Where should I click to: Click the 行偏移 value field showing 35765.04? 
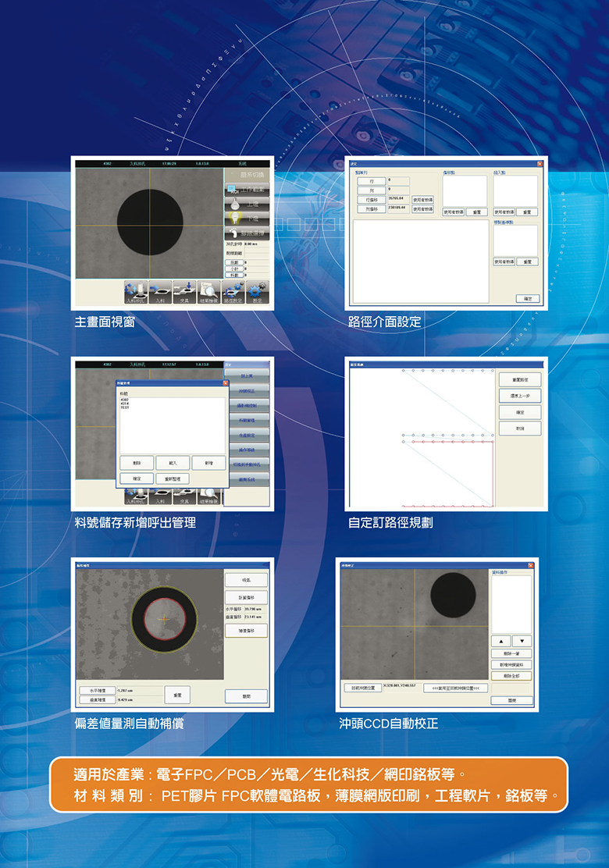coord(399,200)
